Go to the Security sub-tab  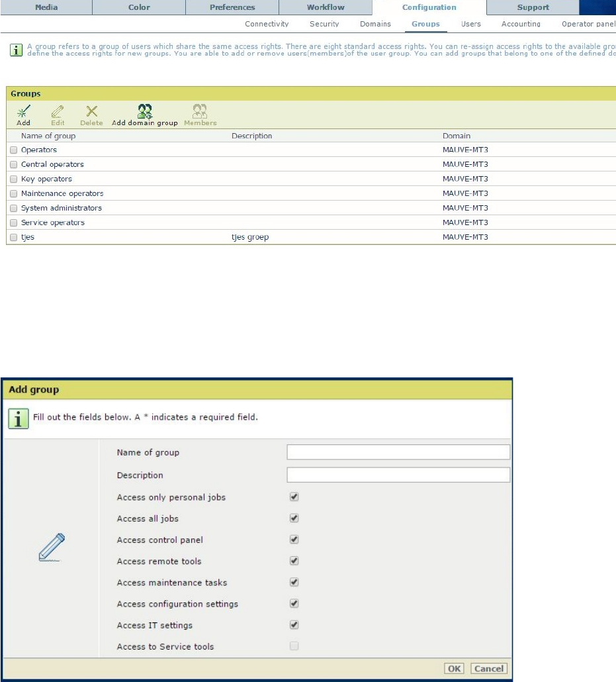[324, 24]
